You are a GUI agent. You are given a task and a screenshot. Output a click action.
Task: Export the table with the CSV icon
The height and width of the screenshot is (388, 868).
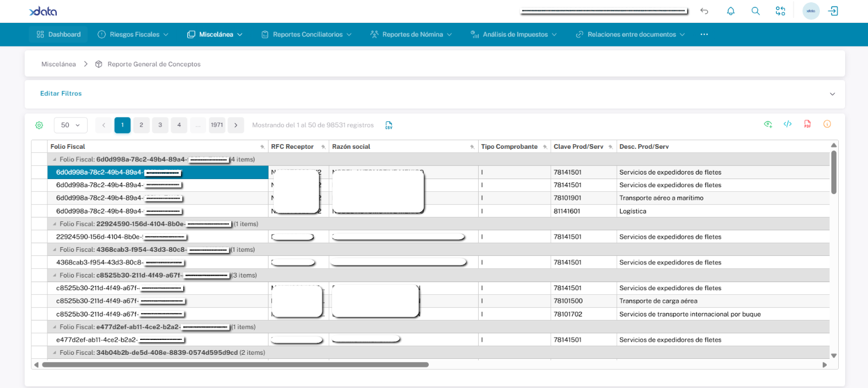[x=389, y=125]
